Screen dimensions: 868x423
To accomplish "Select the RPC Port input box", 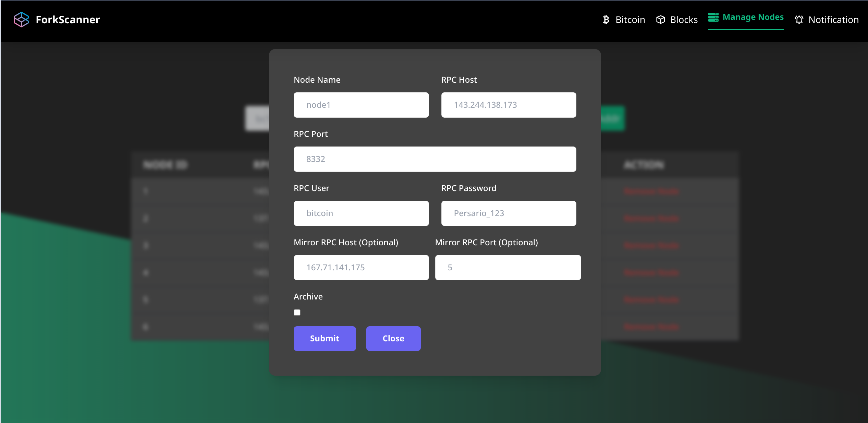I will [x=435, y=159].
